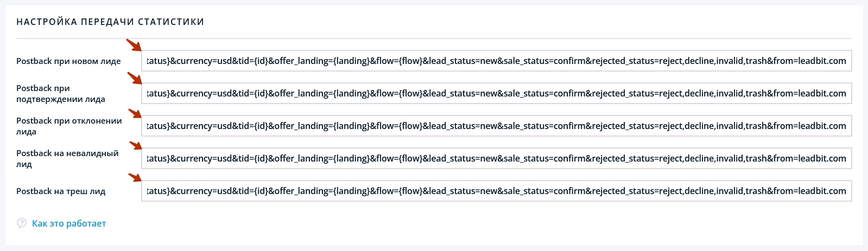Viewport: 868px width, 251px height.
Task: Focus the 'Postback на треш лид' URL field
Action: [x=497, y=191]
